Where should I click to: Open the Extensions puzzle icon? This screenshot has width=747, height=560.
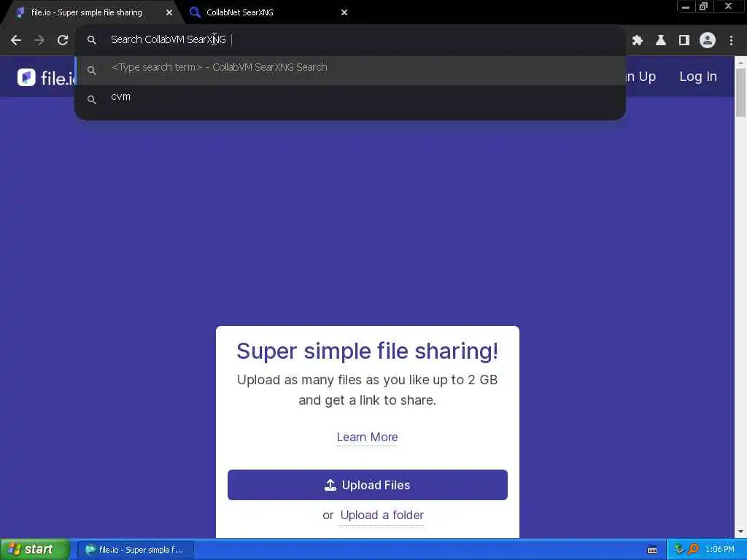click(x=638, y=41)
